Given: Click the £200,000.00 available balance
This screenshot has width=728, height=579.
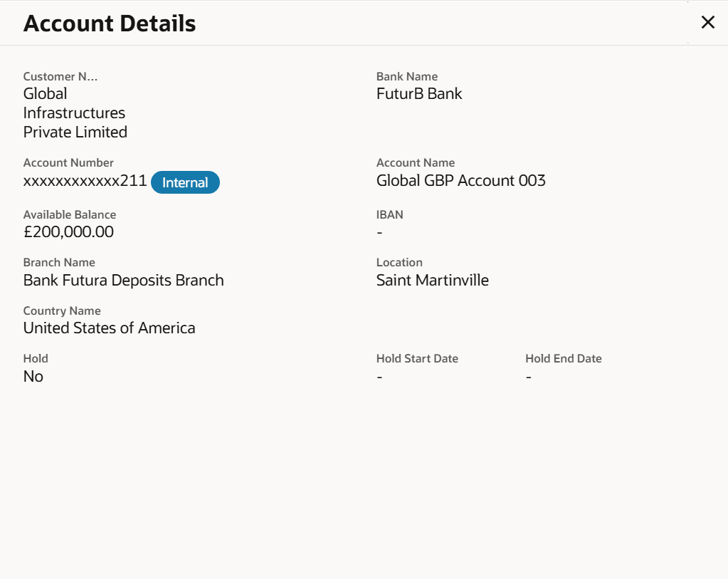Looking at the screenshot, I should coord(68,232).
